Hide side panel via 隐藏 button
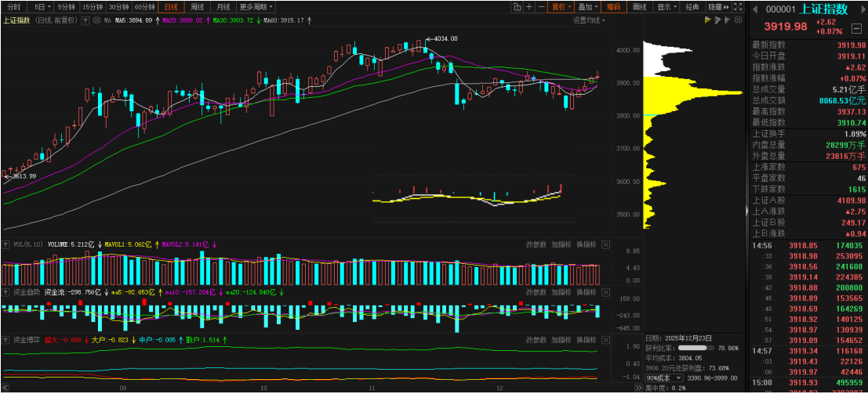 (719, 7)
